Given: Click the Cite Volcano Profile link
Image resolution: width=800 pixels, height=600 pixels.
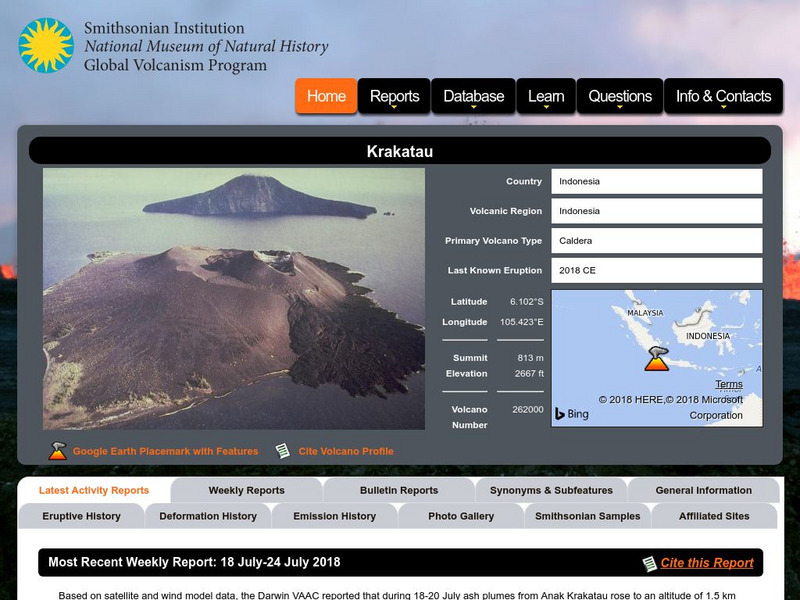Looking at the screenshot, I should (346, 451).
